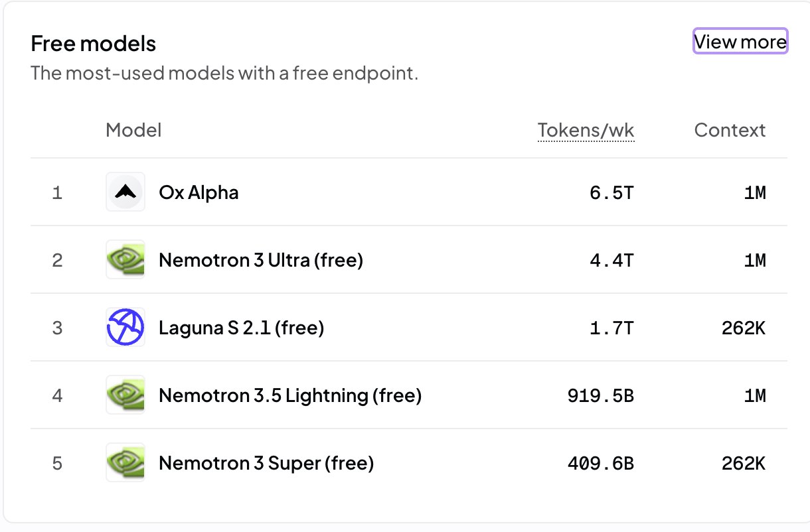Click the Context column header
Viewport: 810px width, 532px height.
click(x=730, y=130)
